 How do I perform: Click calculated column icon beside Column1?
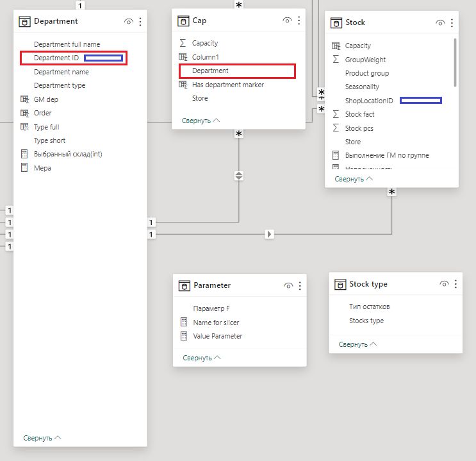pyautogui.click(x=183, y=57)
